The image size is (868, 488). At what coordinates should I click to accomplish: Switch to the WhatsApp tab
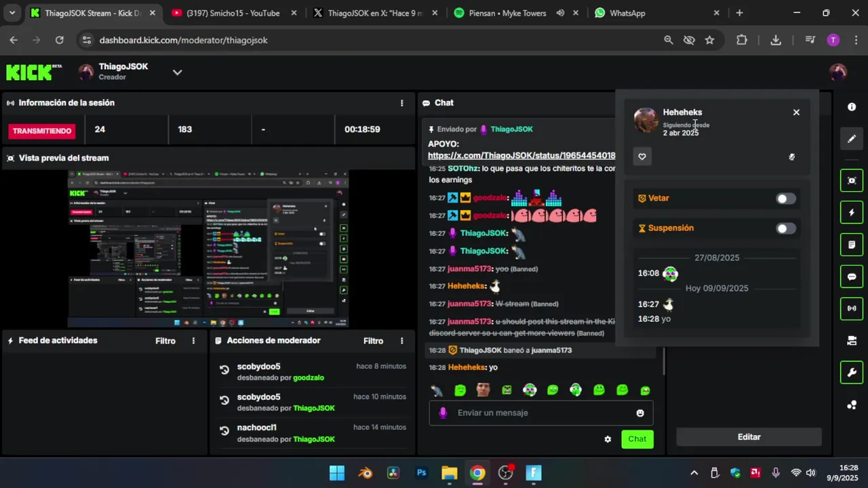(x=655, y=13)
